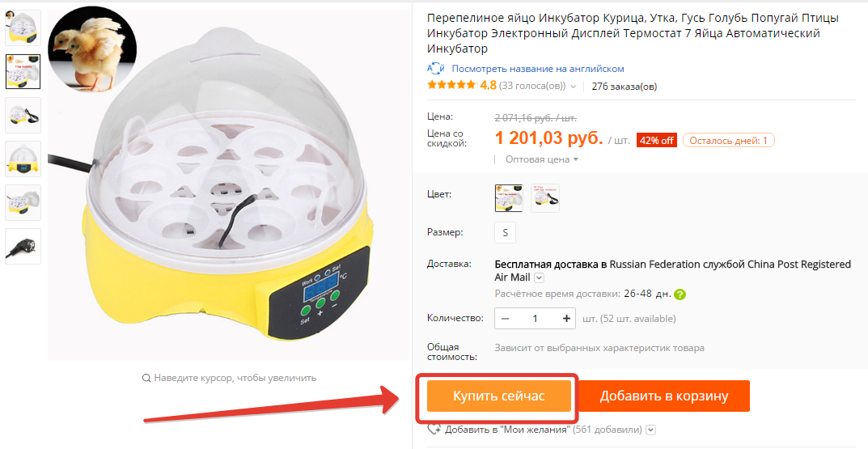Open the wishlist dropdown arrow
The image size is (868, 449).
[x=650, y=430]
